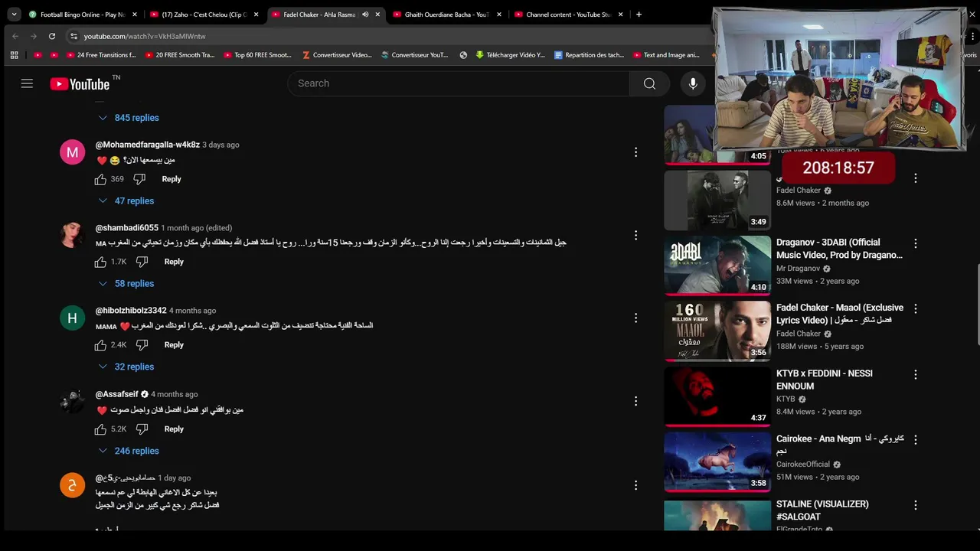This screenshot has width=980, height=551.
Task: Open more options for STALINE VISUALIZER video
Action: [915, 505]
